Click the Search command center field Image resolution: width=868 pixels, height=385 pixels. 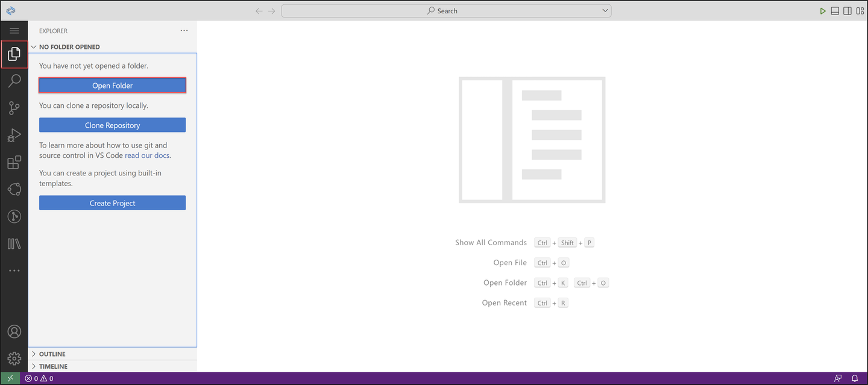tap(446, 11)
